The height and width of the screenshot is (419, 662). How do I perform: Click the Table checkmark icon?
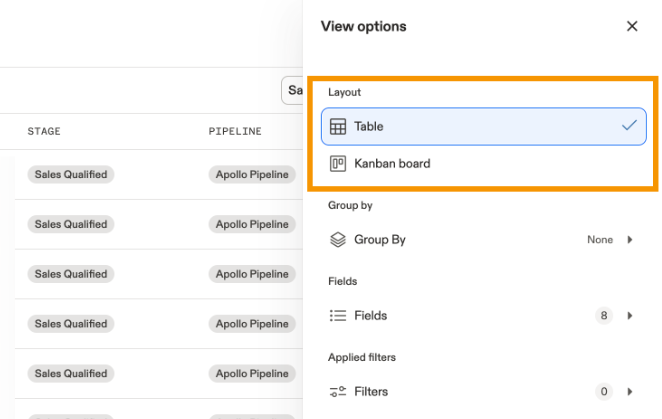click(629, 125)
